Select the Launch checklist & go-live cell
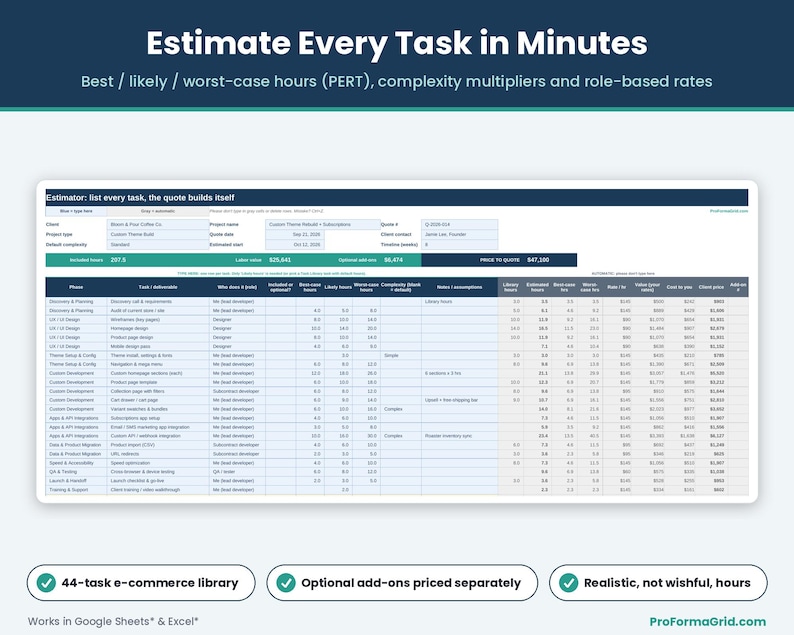Screen dimensions: 794x635 (158, 481)
